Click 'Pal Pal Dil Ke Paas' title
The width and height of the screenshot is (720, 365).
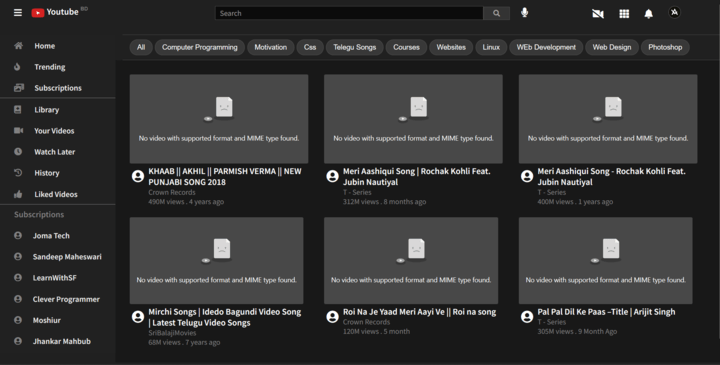point(606,312)
